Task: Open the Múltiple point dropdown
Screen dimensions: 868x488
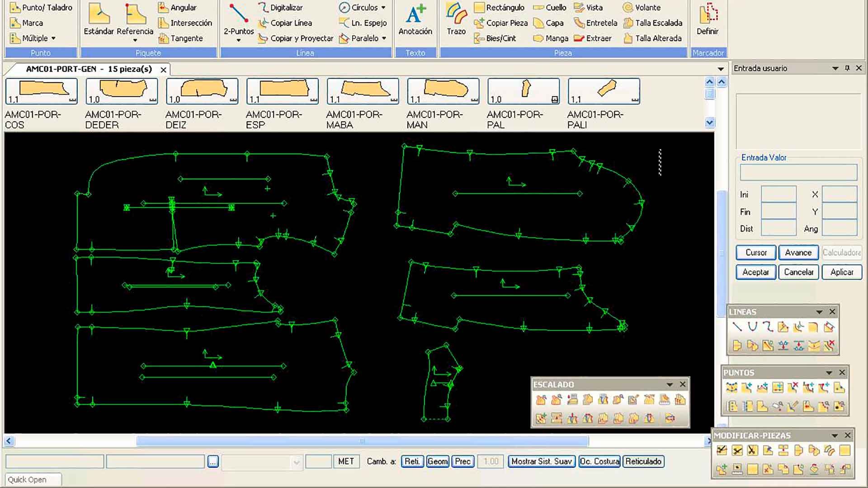Action: [53, 38]
